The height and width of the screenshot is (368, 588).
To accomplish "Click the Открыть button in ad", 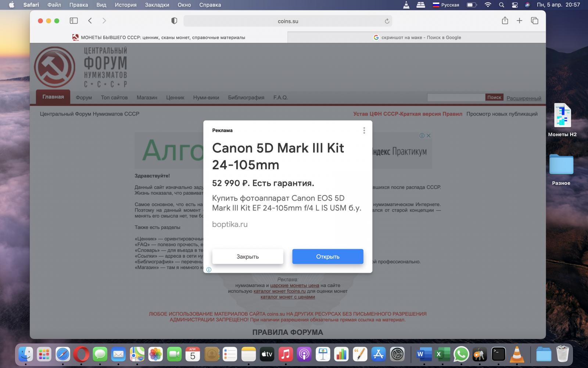I will [x=328, y=256].
